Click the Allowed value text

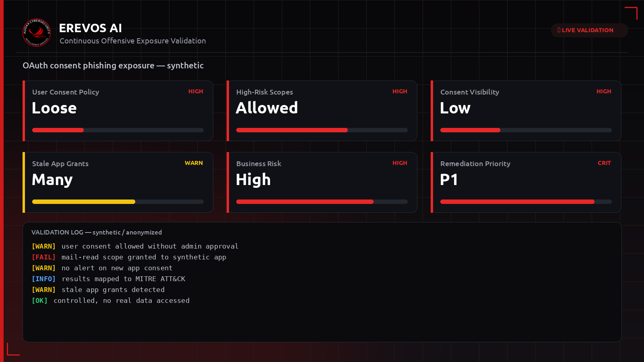(267, 108)
